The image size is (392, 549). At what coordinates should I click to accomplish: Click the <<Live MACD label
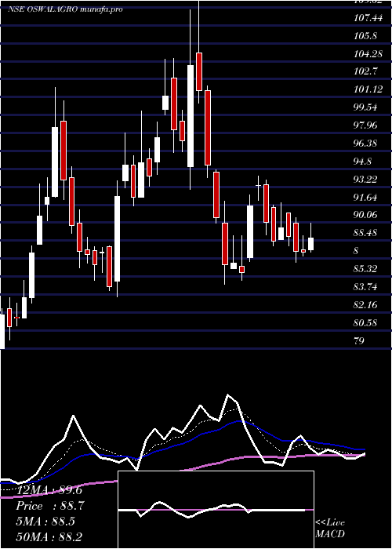click(x=330, y=529)
